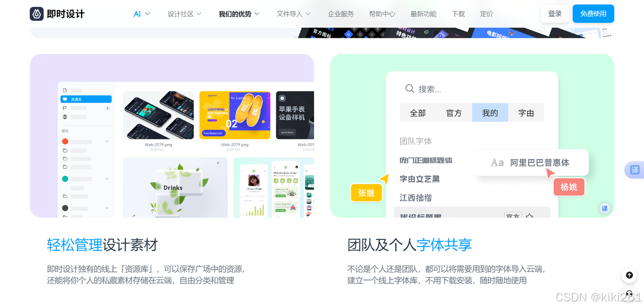Click the yellow cursor arrow above 张继

[384, 179]
